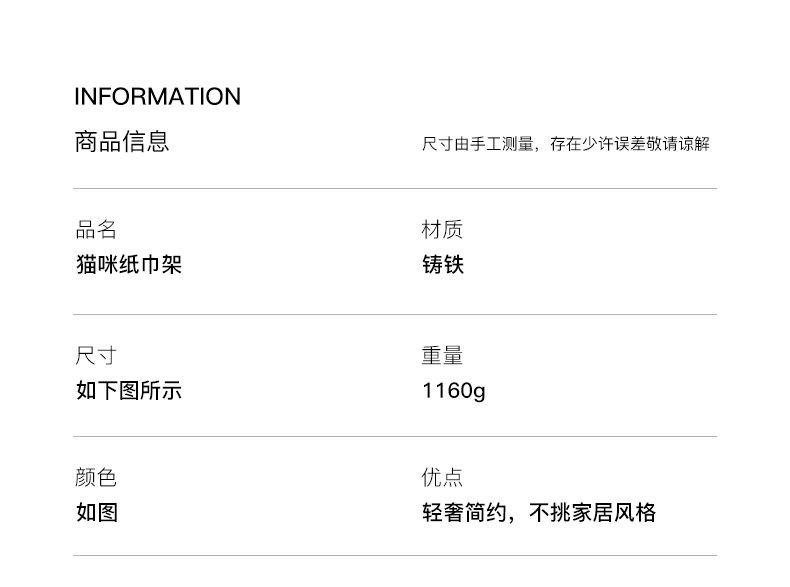
Task: Click the 材质 label
Action: tap(442, 229)
